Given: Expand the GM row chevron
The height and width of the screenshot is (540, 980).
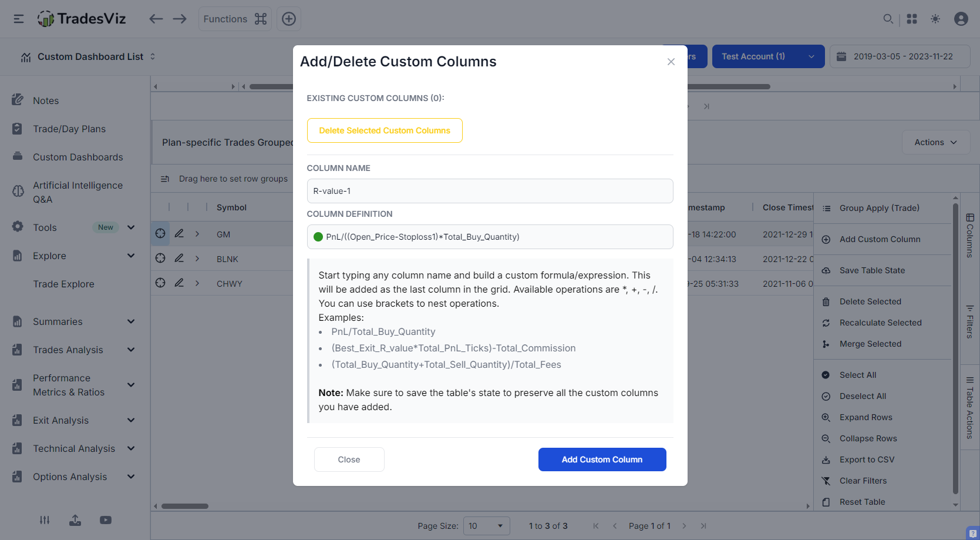Looking at the screenshot, I should [x=197, y=234].
